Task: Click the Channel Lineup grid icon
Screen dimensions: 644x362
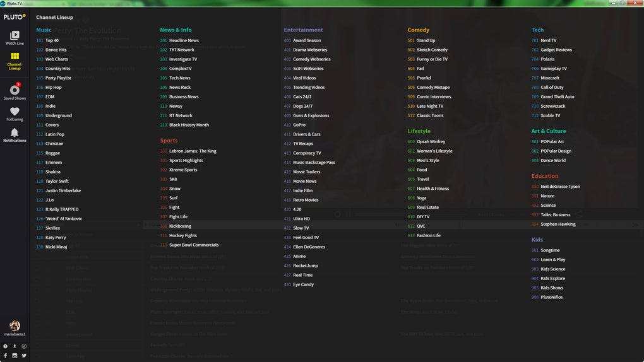Action: [x=15, y=57]
